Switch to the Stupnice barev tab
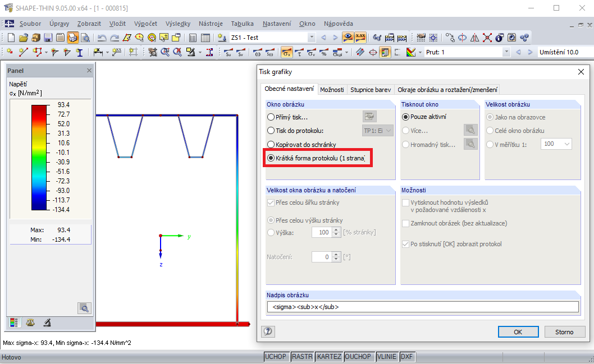The width and height of the screenshot is (594, 364). (x=371, y=90)
